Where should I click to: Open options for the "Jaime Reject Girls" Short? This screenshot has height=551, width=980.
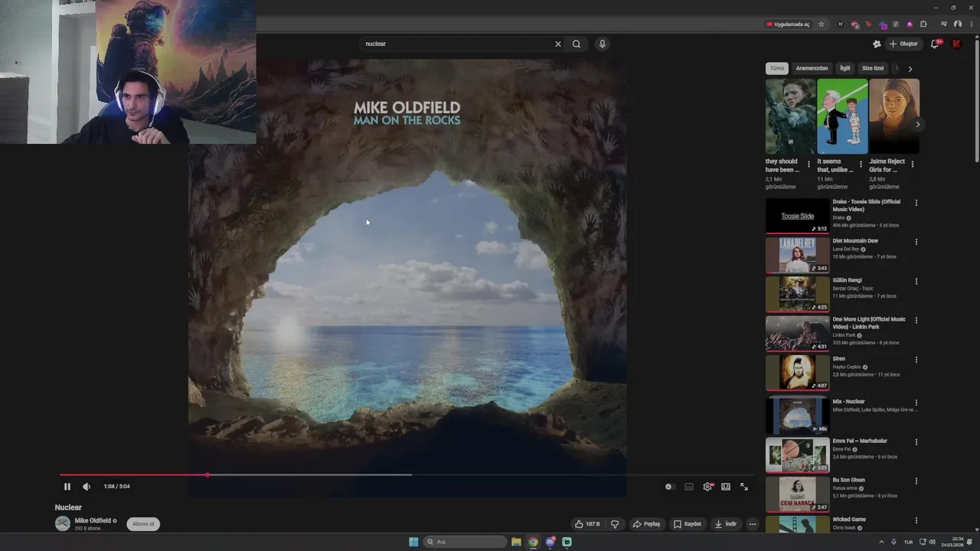[x=912, y=165]
